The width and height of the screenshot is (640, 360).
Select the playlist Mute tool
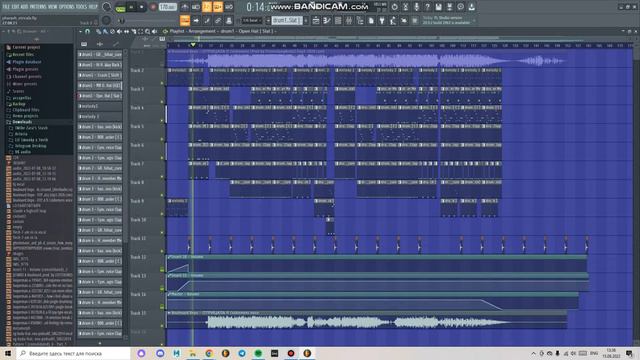119,31
